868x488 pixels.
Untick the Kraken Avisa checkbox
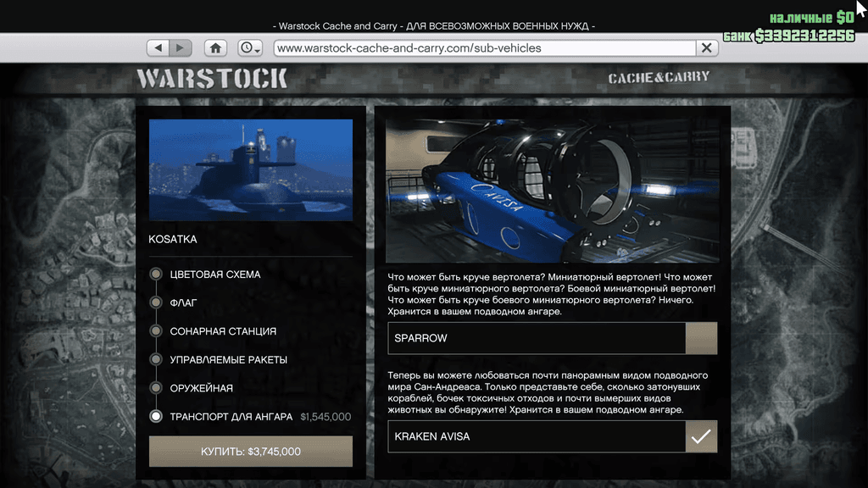701,436
